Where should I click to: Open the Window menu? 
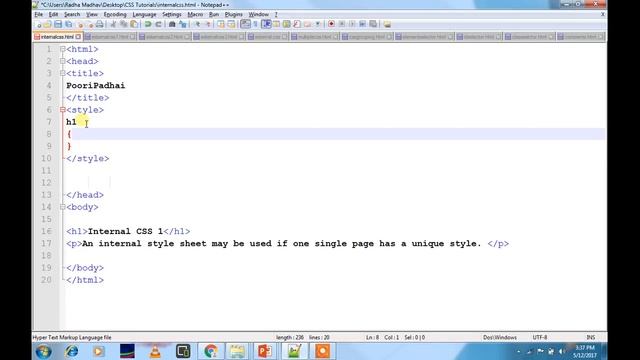258,14
